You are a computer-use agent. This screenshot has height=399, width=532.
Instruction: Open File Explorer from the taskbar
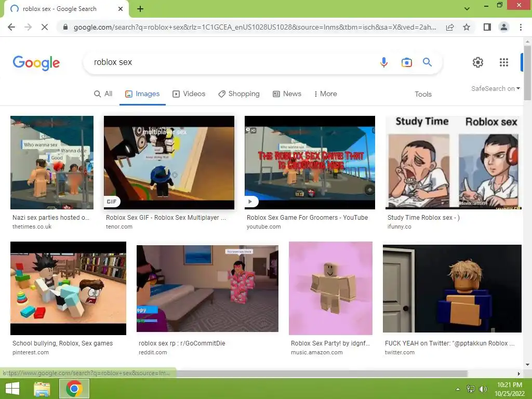coord(42,389)
